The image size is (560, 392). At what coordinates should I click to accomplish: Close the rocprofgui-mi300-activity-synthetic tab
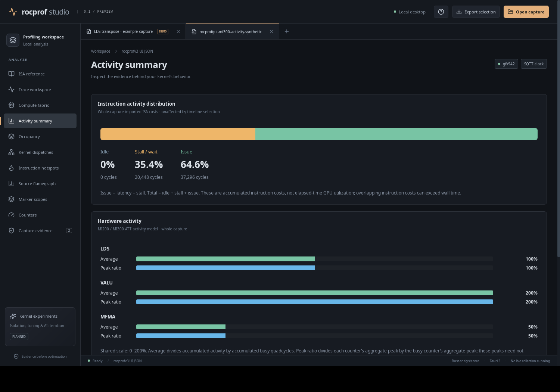pos(271,32)
